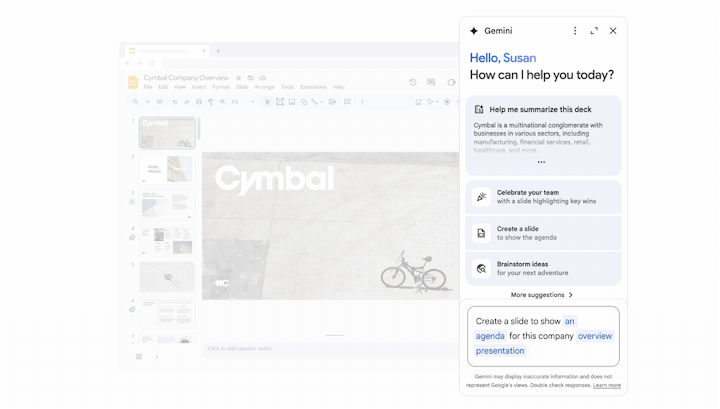Expand the summary with the three dots
Screen dimensions: 720x409
point(541,162)
